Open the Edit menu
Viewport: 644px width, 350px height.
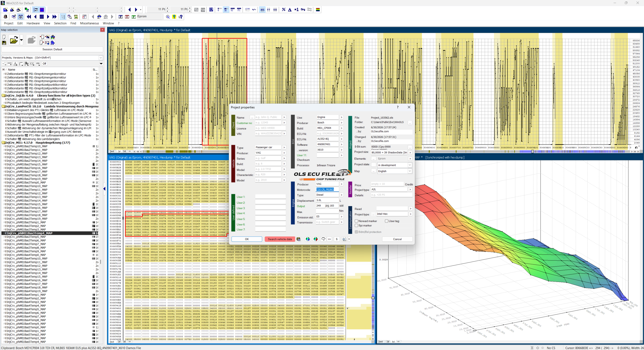(20, 23)
